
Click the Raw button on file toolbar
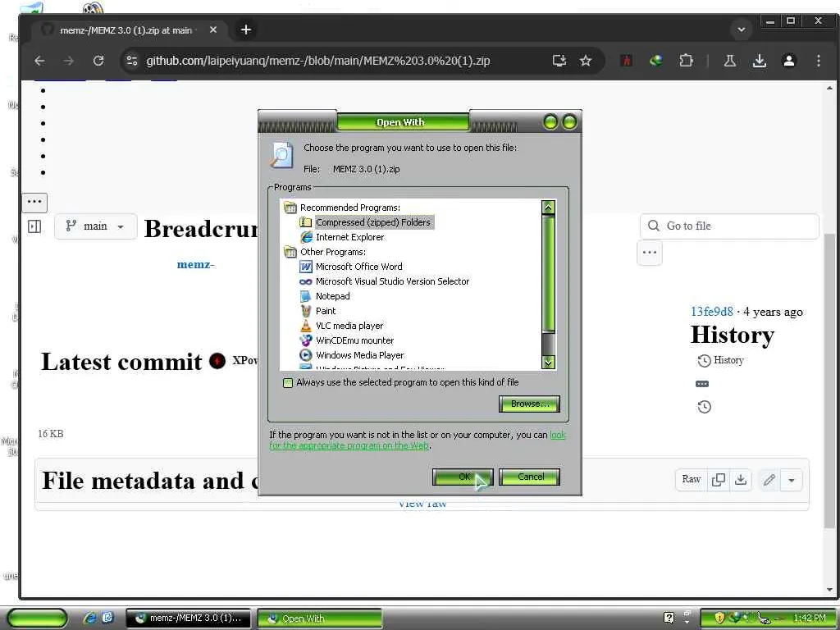point(691,479)
